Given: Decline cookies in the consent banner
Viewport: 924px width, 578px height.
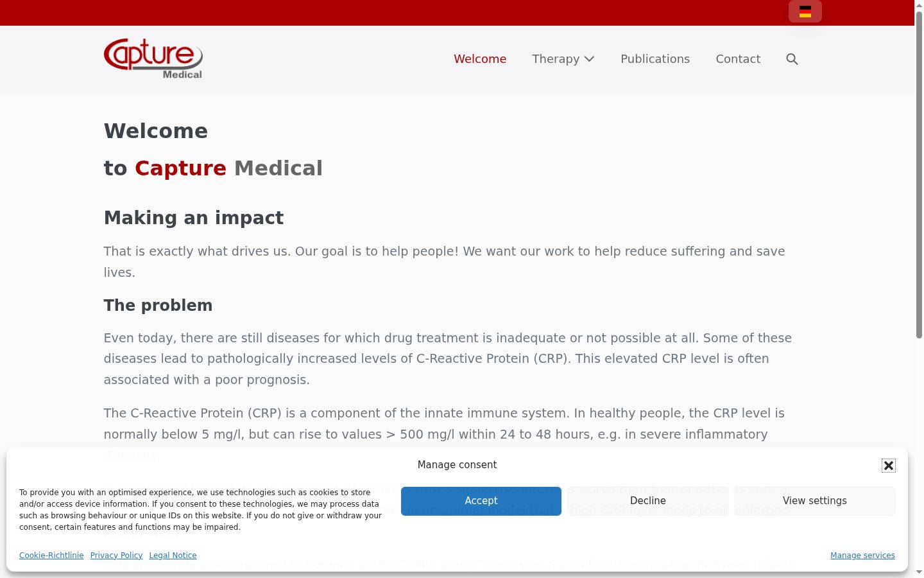Looking at the screenshot, I should coord(648,501).
